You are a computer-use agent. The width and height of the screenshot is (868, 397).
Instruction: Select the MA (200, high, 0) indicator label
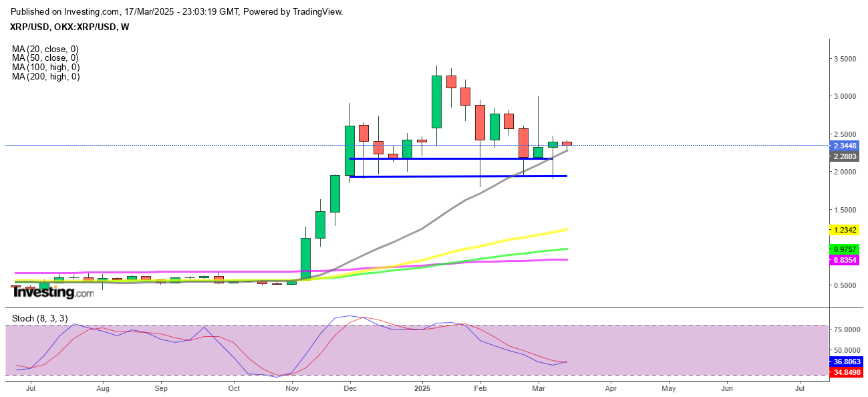tap(46, 77)
